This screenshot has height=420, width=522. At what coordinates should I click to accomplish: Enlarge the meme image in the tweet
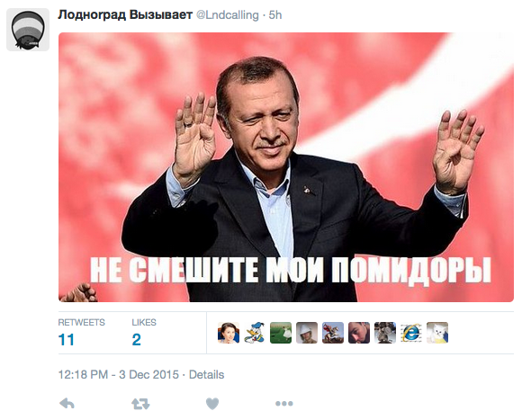coord(286,167)
